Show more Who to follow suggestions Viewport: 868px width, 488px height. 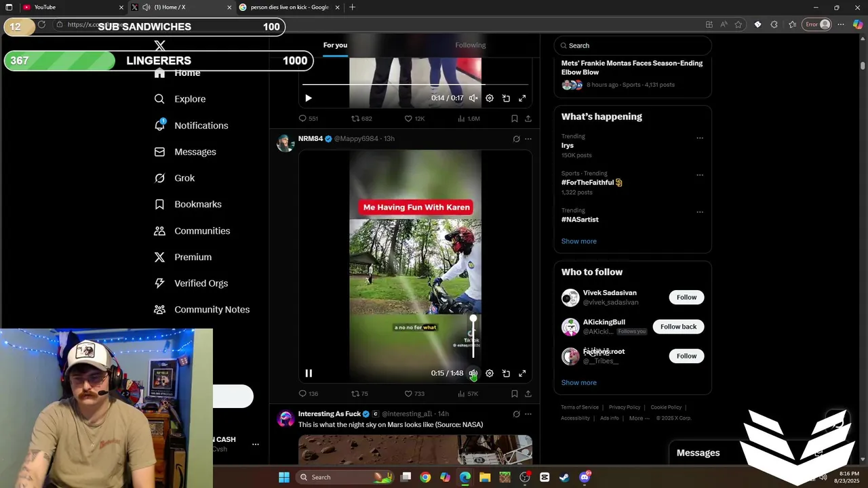578,383
